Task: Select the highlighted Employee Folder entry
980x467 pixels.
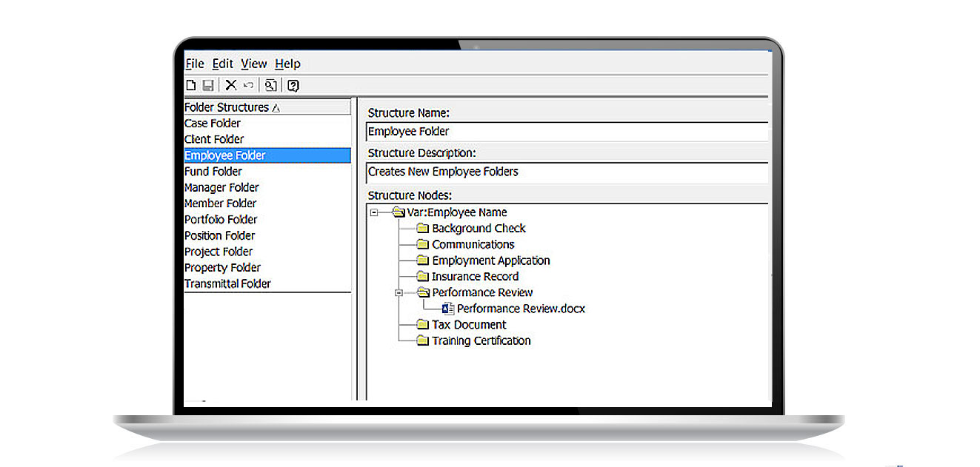Action: tap(267, 155)
